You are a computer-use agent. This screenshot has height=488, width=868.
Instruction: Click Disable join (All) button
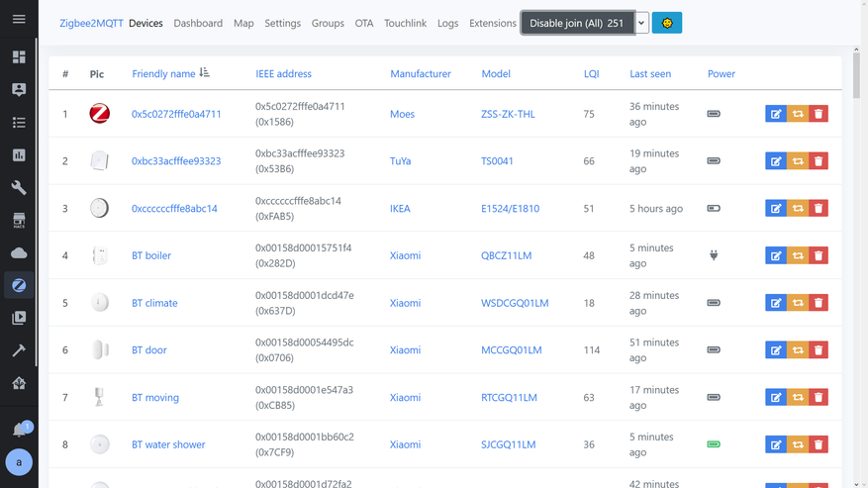coord(577,23)
